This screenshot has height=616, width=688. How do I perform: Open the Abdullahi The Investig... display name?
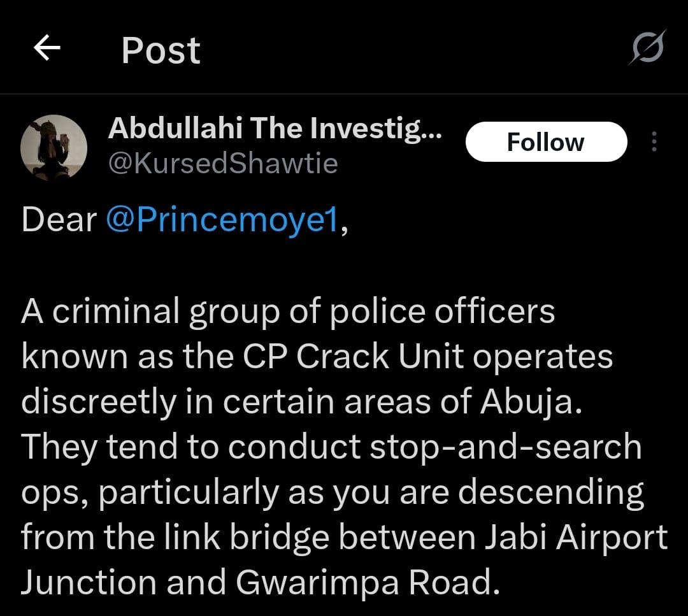pos(275,128)
